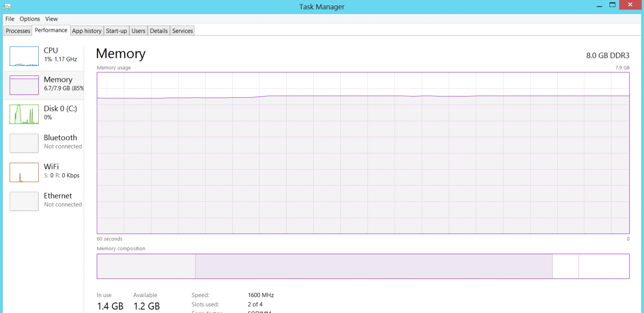Select Disk 0 (C:) sidebar label
644x313 pixels.
pyautogui.click(x=60, y=109)
